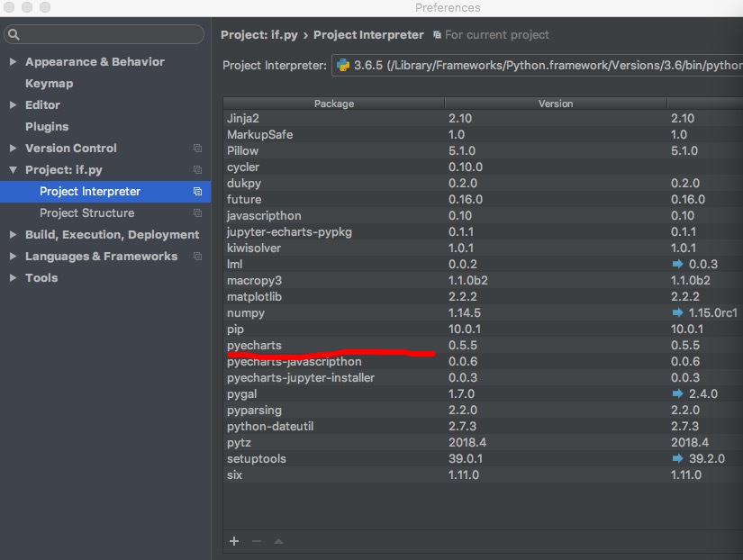Click the project-scope icon beside Project Structure
Screen dimensions: 743x560
point(197,213)
